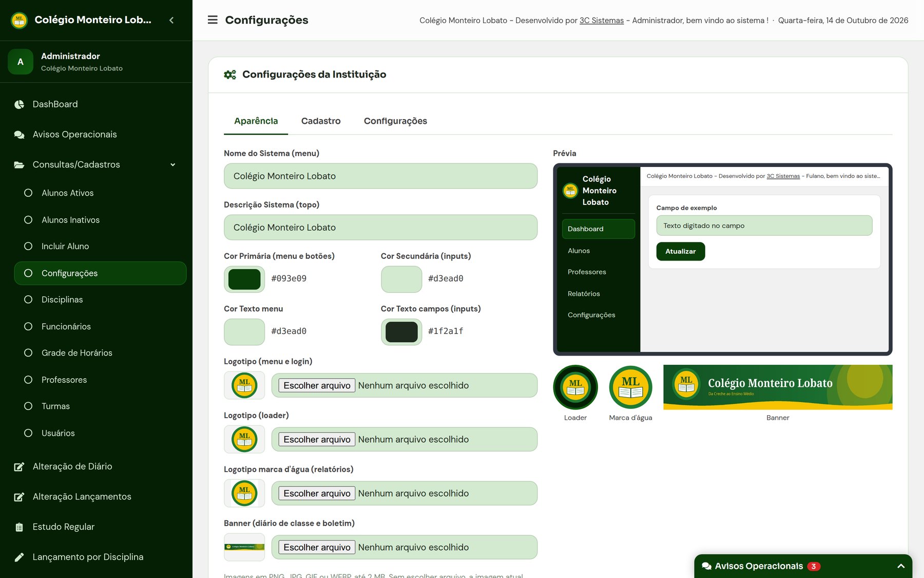
Task: Open Grade de Horários in sidebar
Action: (x=100, y=353)
